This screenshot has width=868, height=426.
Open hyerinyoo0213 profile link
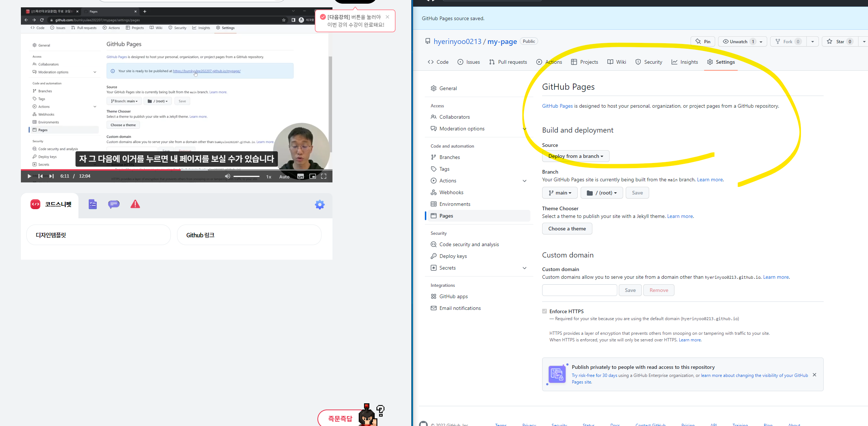457,41
